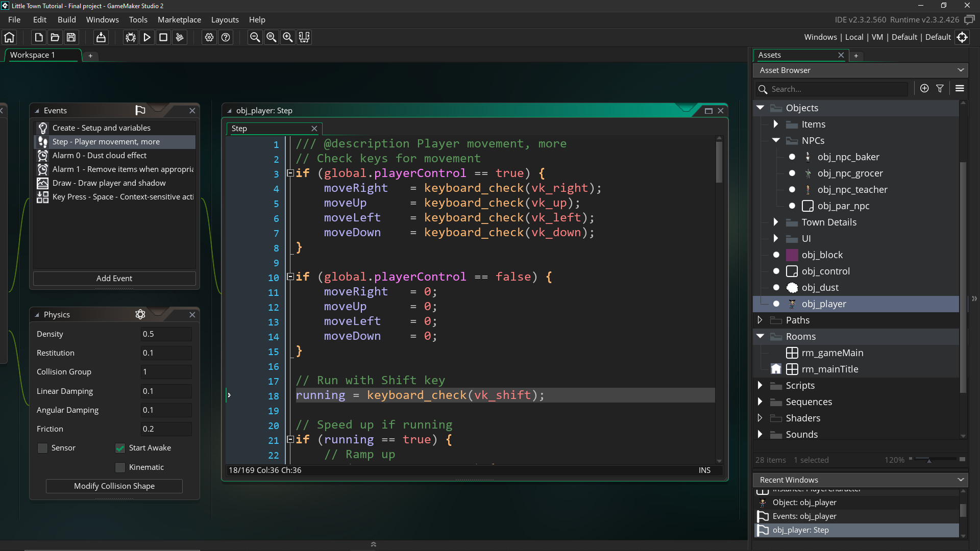This screenshot has width=980, height=551.
Task: Click the Asset Browser filter icon
Action: (940, 89)
